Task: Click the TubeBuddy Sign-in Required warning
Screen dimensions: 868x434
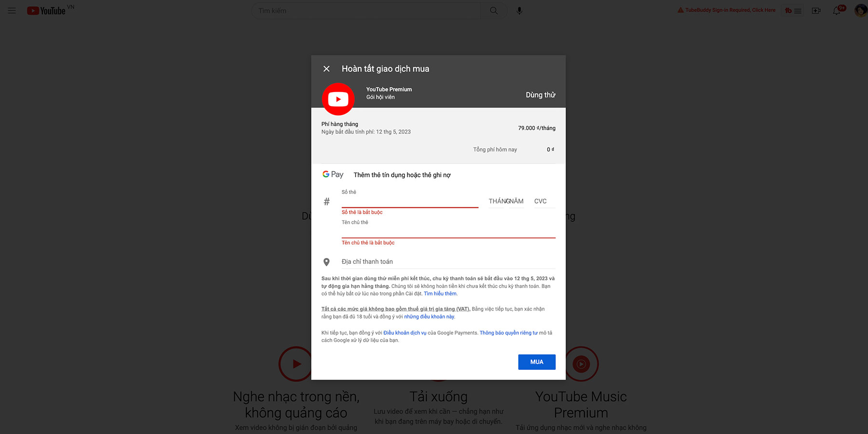Action: click(x=726, y=10)
